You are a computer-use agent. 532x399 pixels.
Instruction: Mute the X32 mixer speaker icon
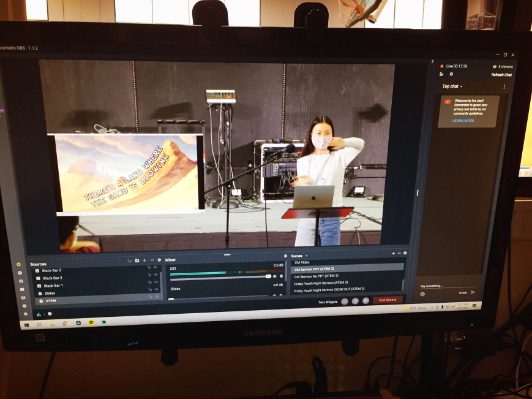coord(275,276)
